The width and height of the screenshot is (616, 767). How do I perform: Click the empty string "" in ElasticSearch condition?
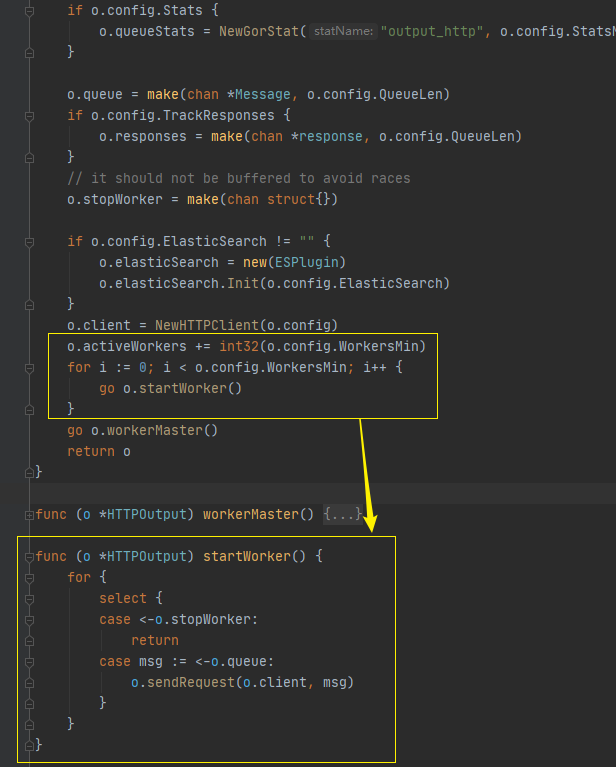coord(307,242)
